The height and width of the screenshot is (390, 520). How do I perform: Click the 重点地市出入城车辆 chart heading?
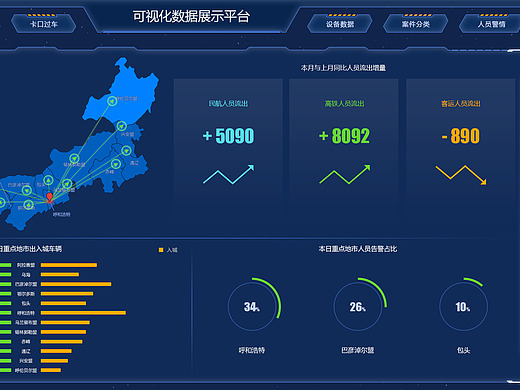pyautogui.click(x=33, y=249)
